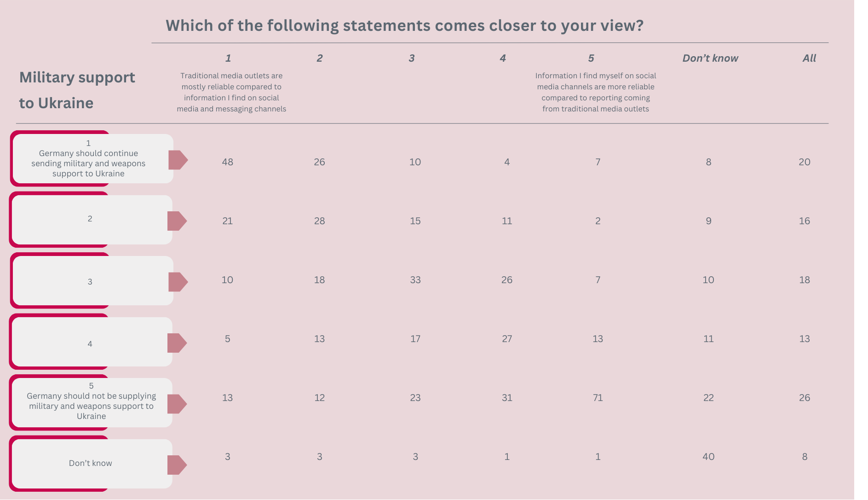This screenshot has width=868, height=500.
Task: Click the 'All' column header
Action: (x=809, y=58)
